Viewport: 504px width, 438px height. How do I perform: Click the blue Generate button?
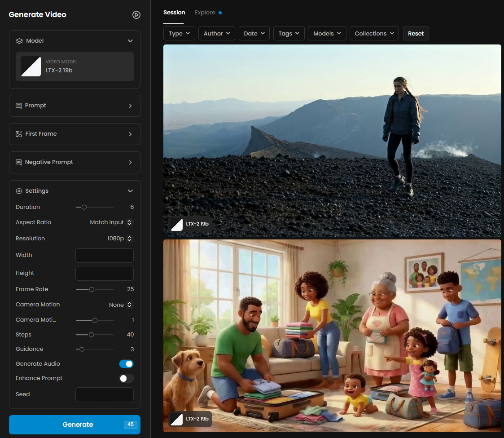75,425
